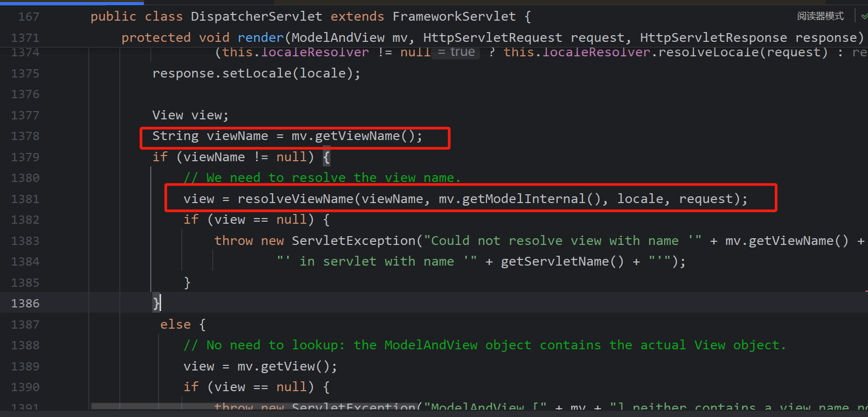This screenshot has width=868, height=417.
Task: Click line number 1386 in gutter
Action: pos(25,303)
